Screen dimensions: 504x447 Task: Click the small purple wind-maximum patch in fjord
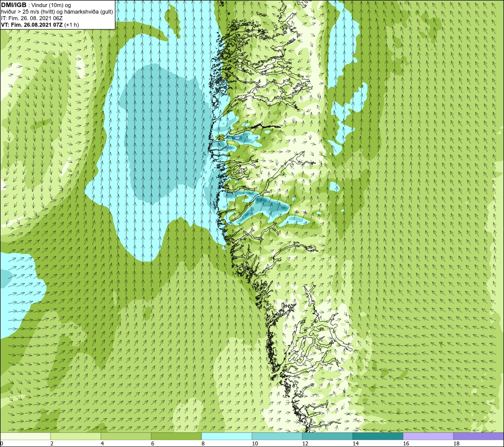[x=237, y=138]
